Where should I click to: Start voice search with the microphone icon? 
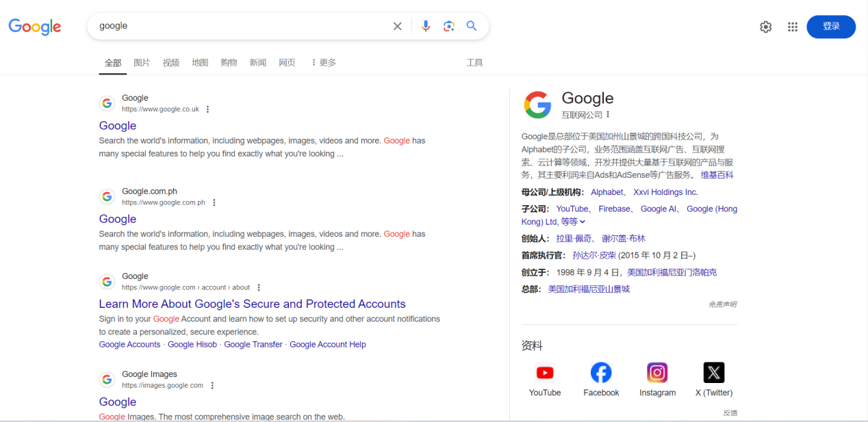click(426, 26)
